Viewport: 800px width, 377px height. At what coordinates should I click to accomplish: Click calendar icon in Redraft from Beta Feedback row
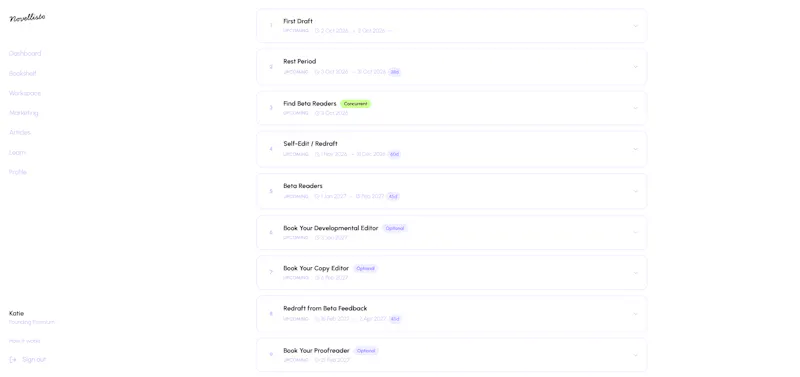(x=317, y=319)
